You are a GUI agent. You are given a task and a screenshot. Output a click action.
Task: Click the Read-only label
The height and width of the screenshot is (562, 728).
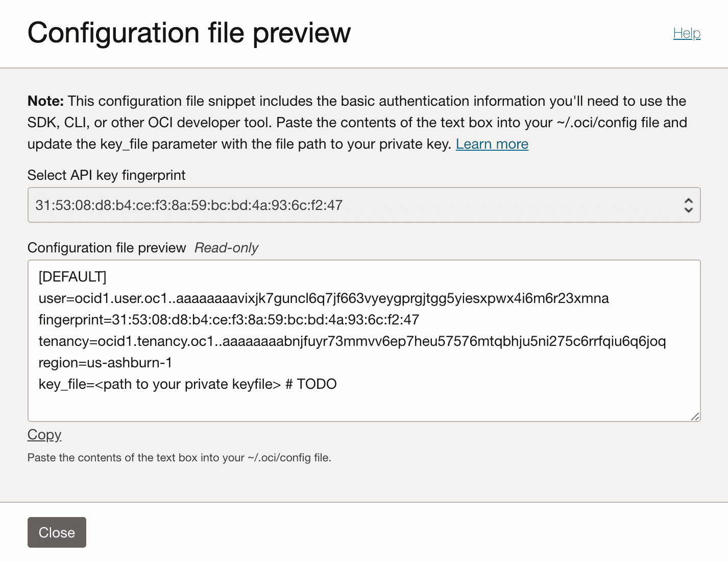click(226, 248)
